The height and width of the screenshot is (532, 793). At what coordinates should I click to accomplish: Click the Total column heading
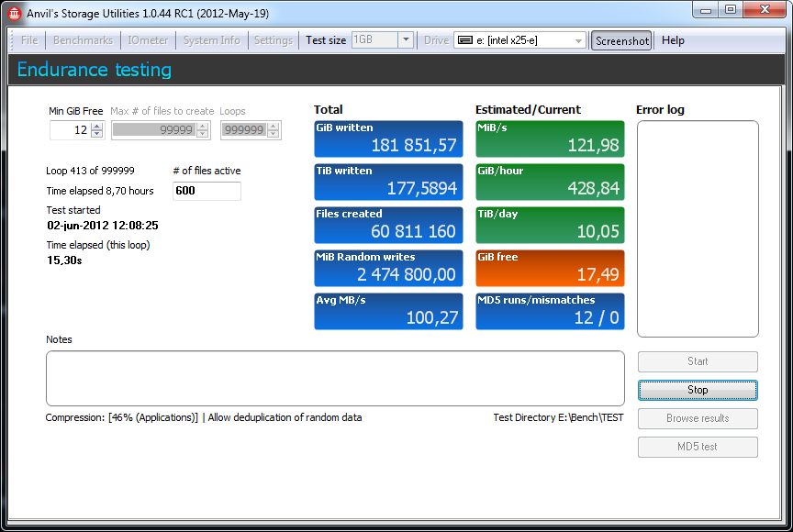[x=328, y=110]
